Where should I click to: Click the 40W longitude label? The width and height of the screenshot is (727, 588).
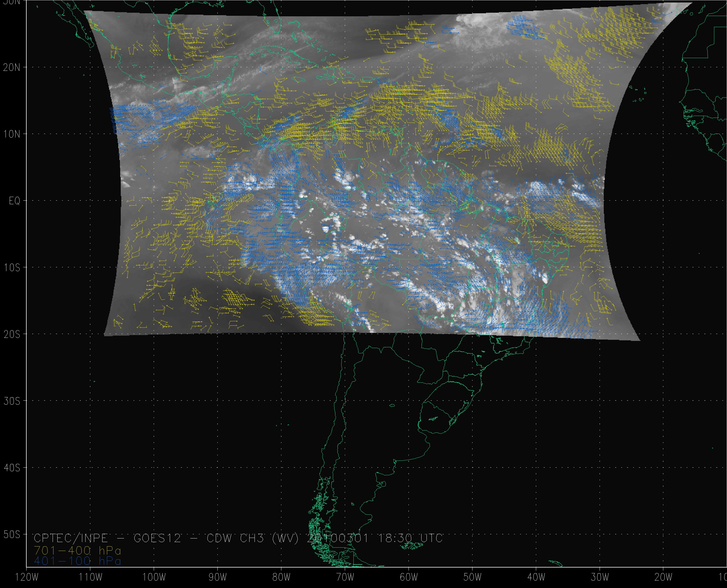536,577
